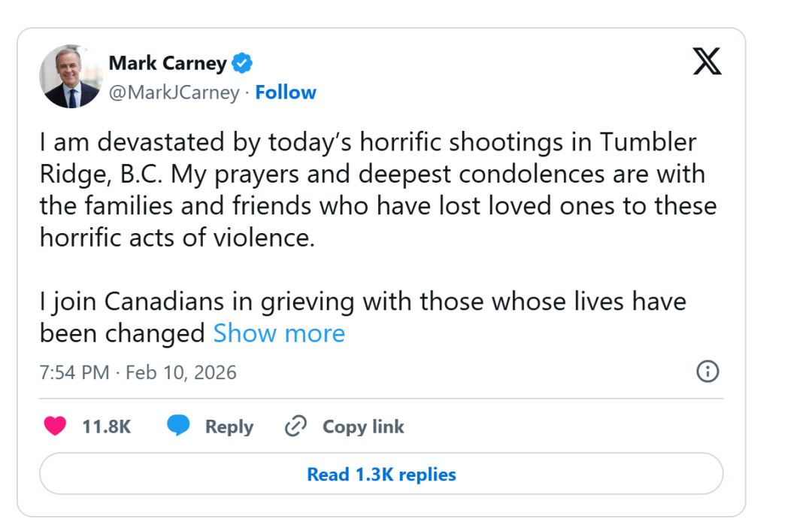Click the chain link copy icon

click(x=295, y=426)
